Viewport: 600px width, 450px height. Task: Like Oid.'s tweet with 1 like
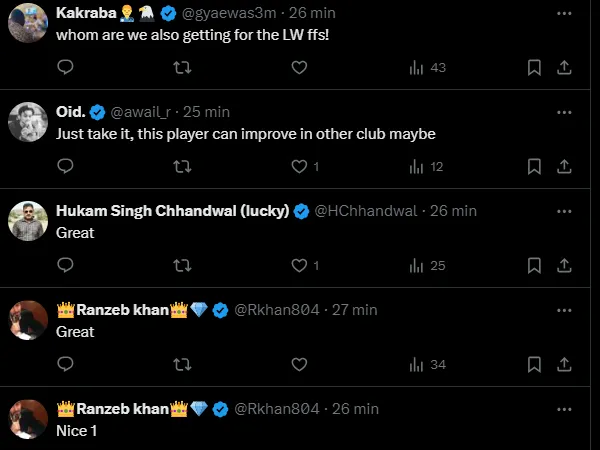coord(298,167)
